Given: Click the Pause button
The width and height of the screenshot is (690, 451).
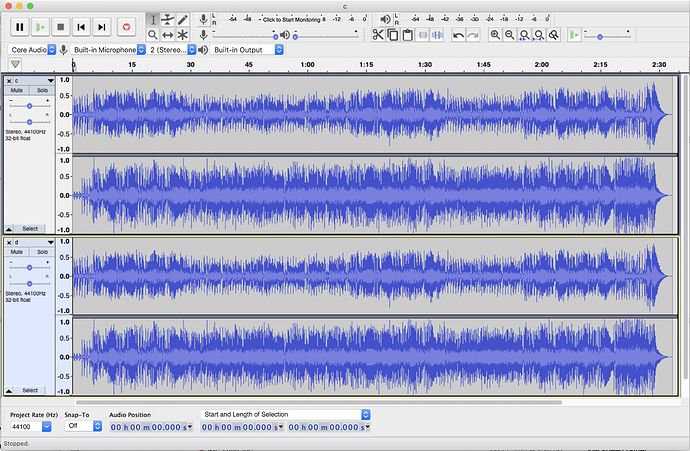Looking at the screenshot, I should (20, 27).
